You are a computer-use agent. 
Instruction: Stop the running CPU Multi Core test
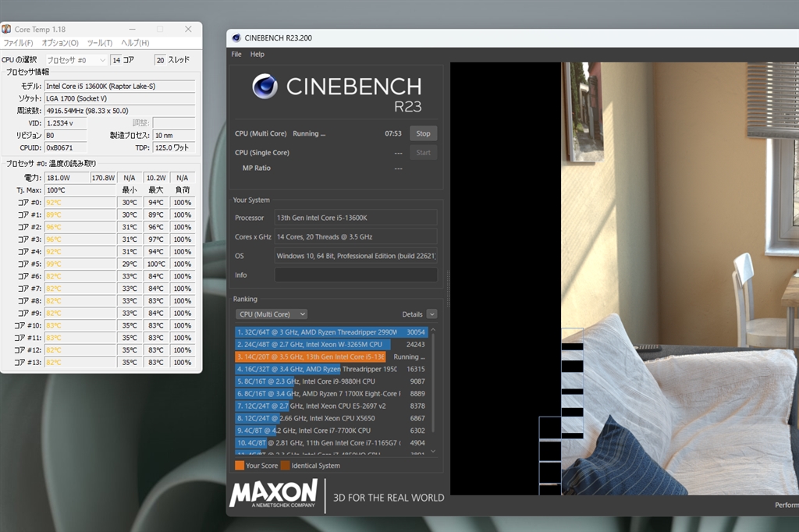coord(423,133)
